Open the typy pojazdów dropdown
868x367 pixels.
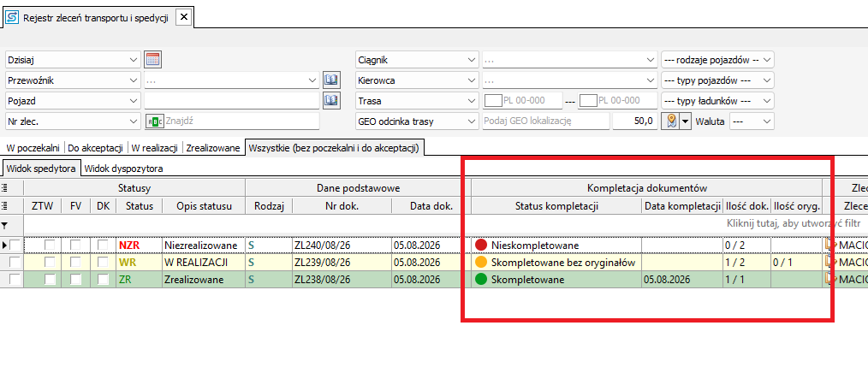(717, 80)
